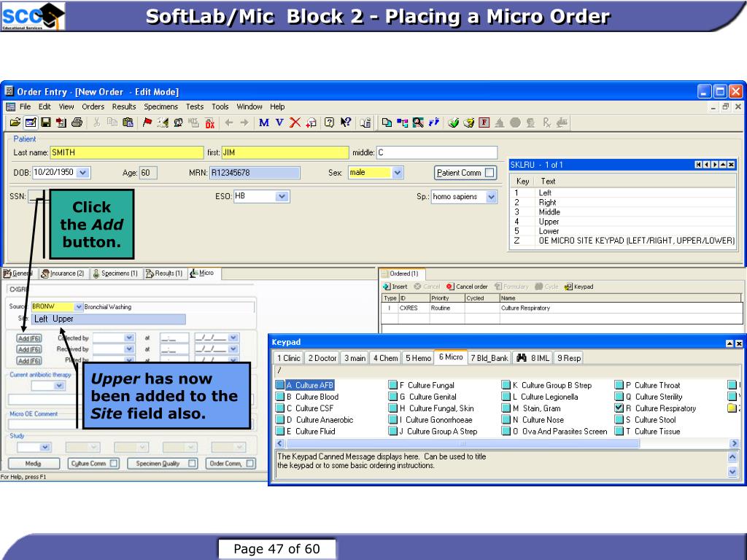Click the Specimen Quality button
Screen dimensions: 747x560
(162, 463)
